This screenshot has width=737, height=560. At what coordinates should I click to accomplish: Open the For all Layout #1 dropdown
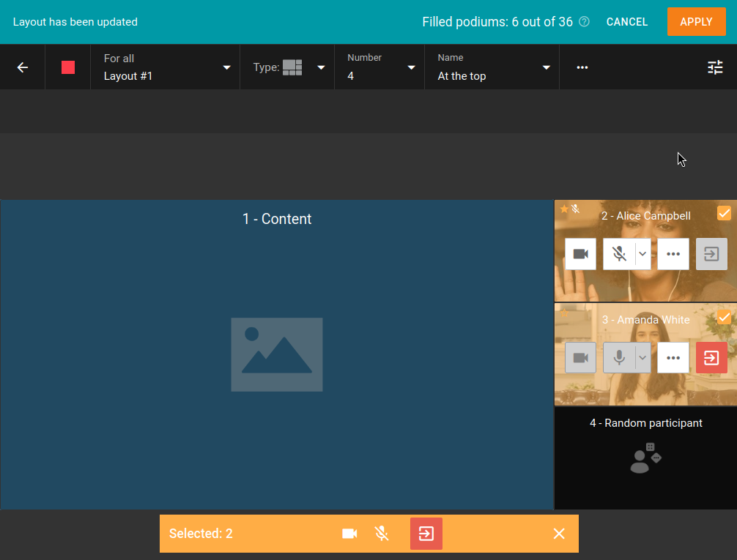(x=166, y=67)
